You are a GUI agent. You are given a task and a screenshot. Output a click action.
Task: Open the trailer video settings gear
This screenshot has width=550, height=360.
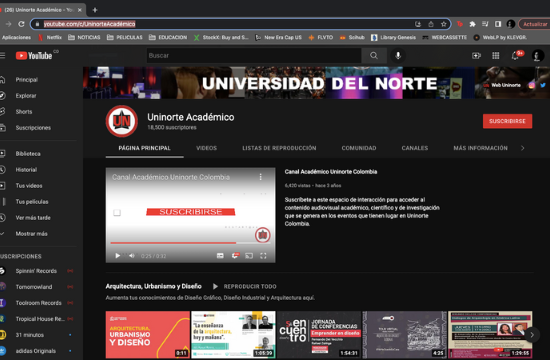pos(235,255)
